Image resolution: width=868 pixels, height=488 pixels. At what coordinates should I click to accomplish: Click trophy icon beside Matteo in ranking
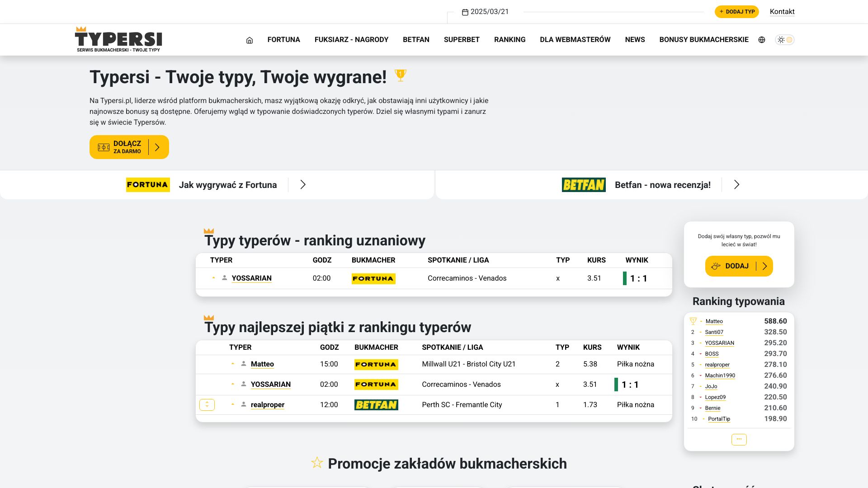[693, 321]
